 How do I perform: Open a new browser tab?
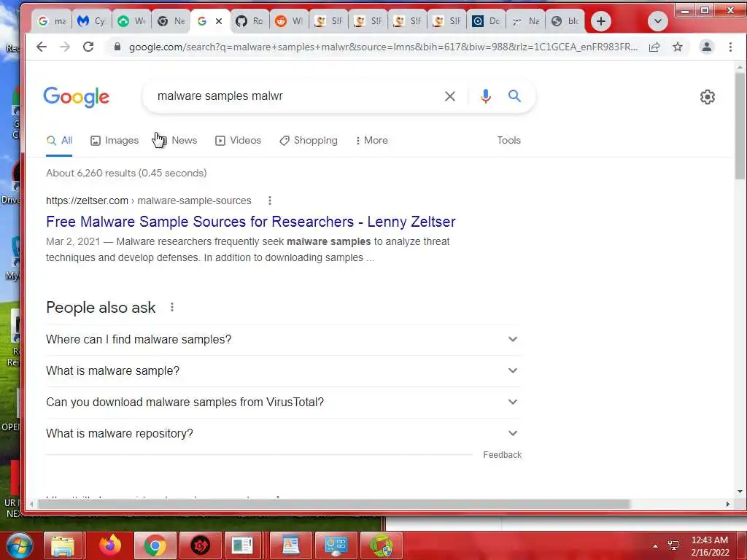pyautogui.click(x=601, y=21)
